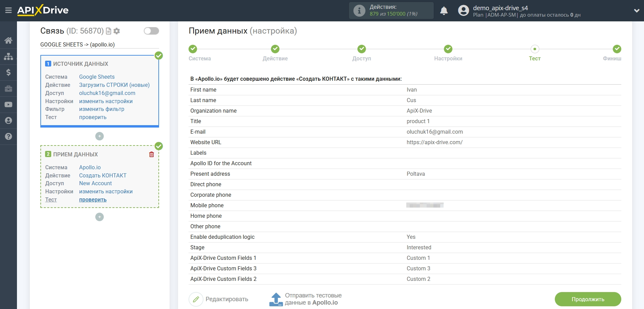Select the Доступ step in the progress bar
This screenshot has height=309, width=644.
362,49
